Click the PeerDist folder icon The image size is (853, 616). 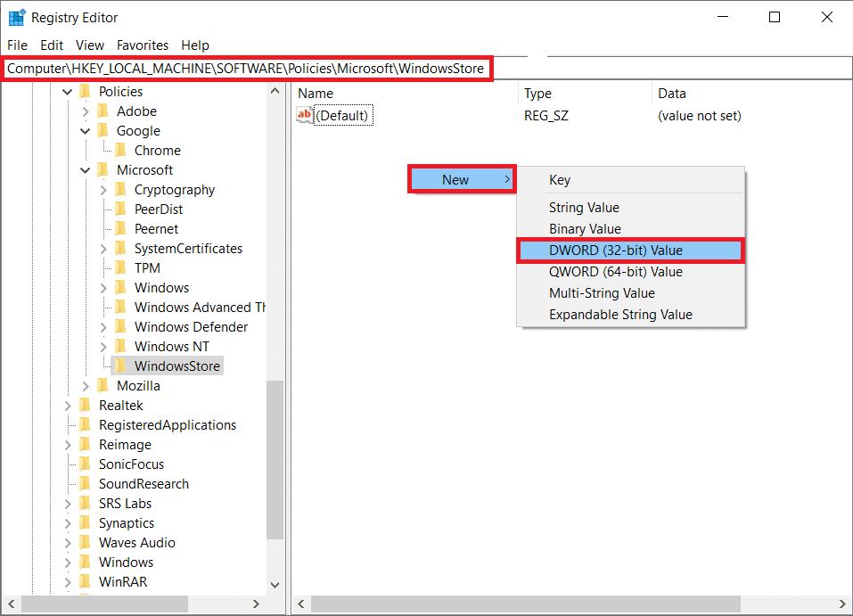coord(120,209)
